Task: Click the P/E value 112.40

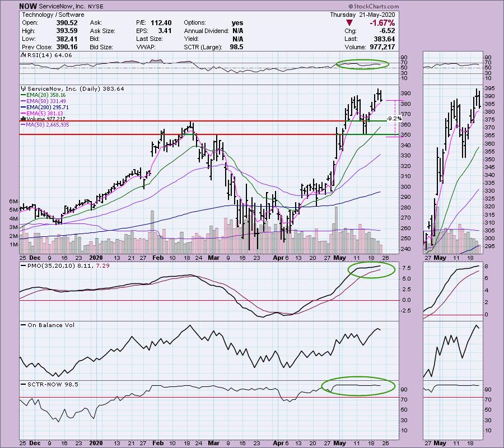Action: 161,23
